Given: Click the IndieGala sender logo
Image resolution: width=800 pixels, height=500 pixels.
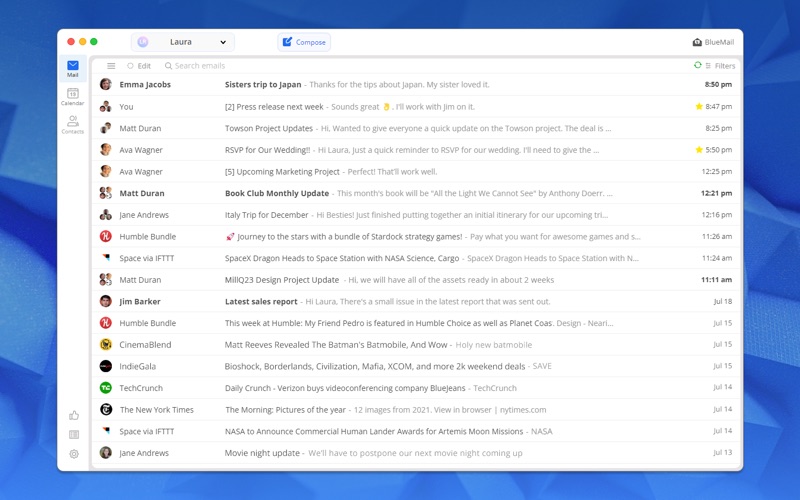Looking at the screenshot, I should tap(106, 366).
